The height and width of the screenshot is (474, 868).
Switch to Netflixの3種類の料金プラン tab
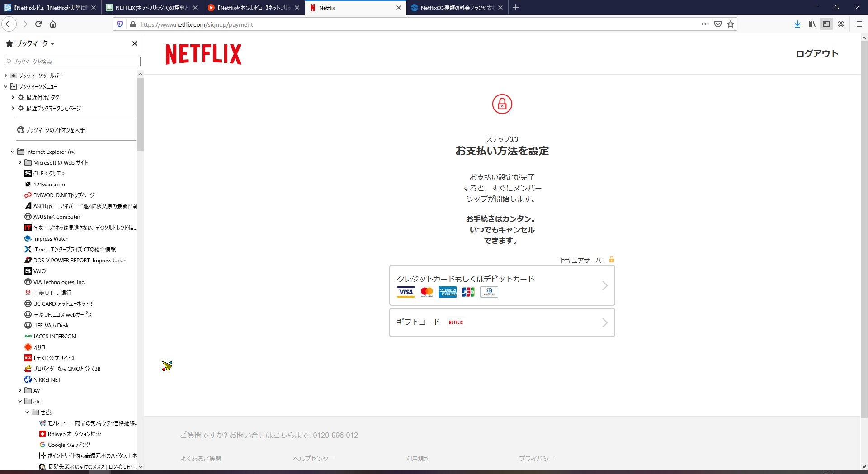point(457,8)
